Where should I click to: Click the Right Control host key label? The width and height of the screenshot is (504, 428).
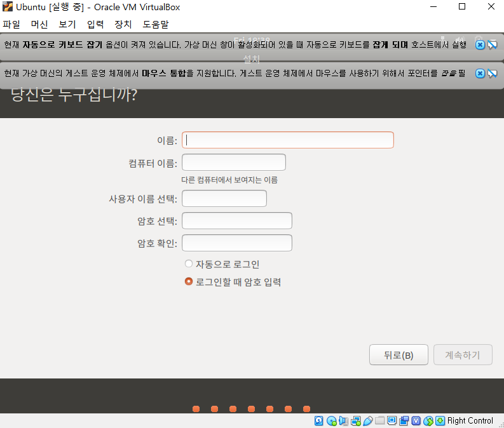point(470,420)
